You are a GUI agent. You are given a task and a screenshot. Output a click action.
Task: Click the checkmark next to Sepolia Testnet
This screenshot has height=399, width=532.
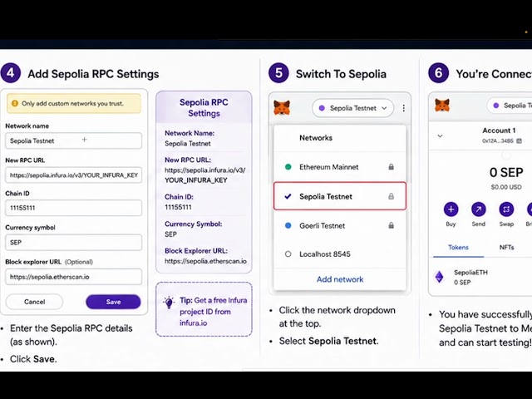pos(288,196)
